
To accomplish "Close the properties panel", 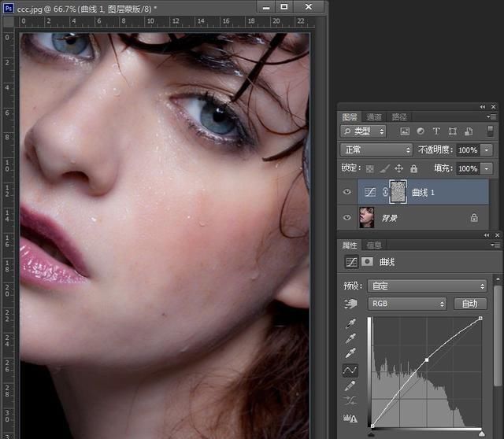I will [x=497, y=235].
